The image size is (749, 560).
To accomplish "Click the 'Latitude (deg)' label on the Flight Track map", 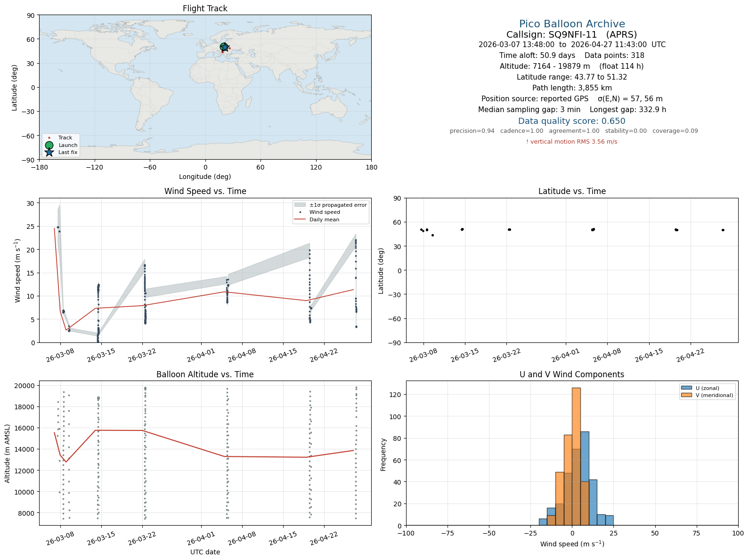I will (x=15, y=88).
